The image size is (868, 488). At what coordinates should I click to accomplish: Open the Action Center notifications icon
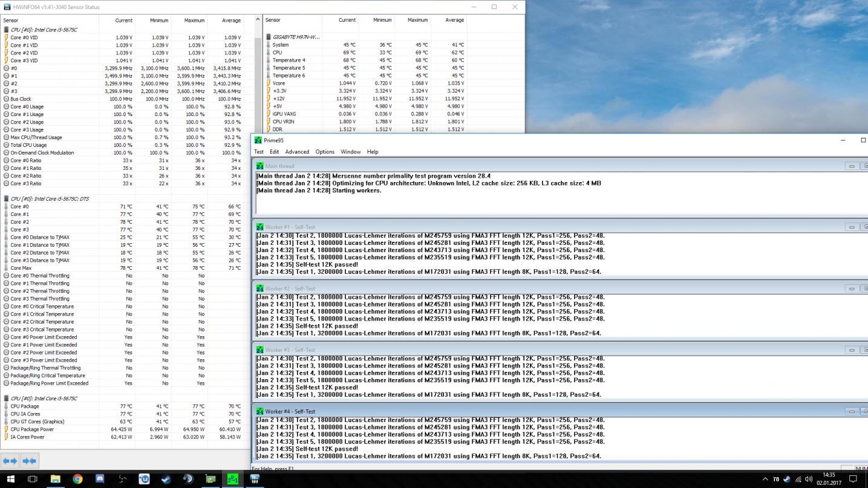tap(853, 479)
